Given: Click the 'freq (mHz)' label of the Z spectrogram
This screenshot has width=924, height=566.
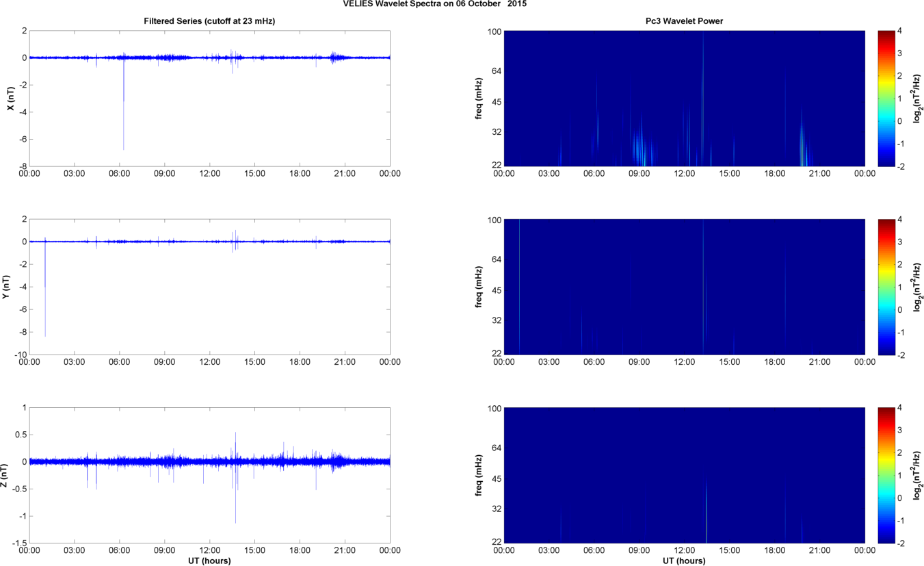Looking at the screenshot, I should (x=479, y=475).
